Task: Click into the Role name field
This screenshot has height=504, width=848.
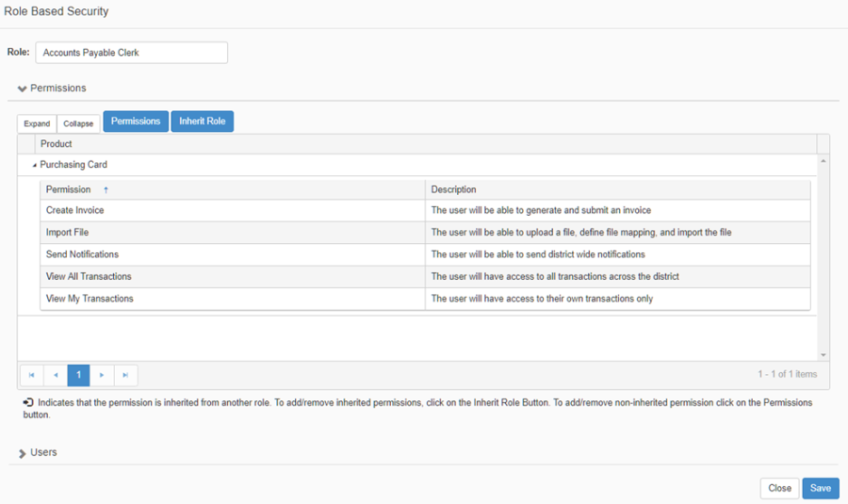Action: (131, 53)
